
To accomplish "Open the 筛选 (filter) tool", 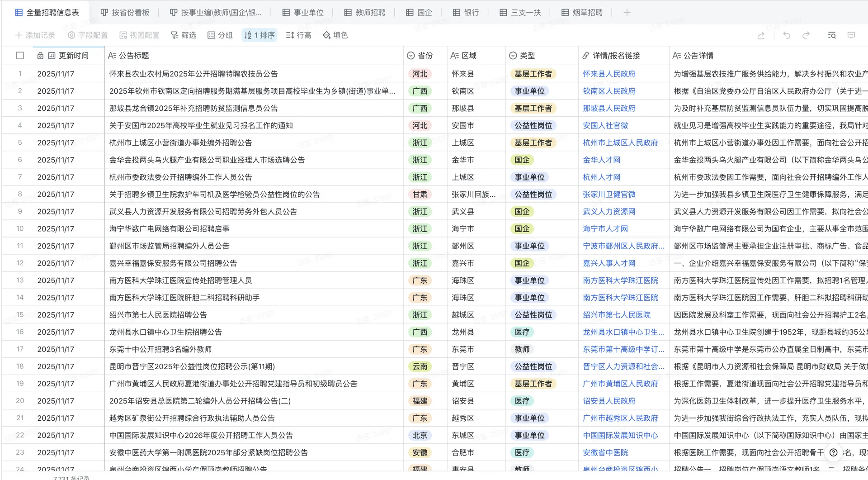I will pos(183,35).
